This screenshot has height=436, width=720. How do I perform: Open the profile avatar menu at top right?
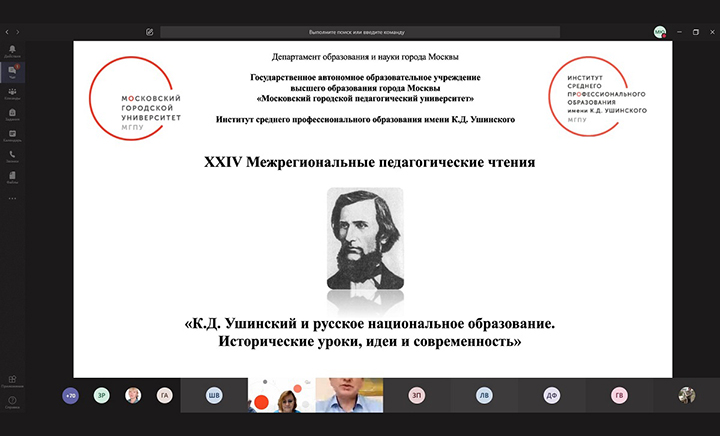coord(659,32)
